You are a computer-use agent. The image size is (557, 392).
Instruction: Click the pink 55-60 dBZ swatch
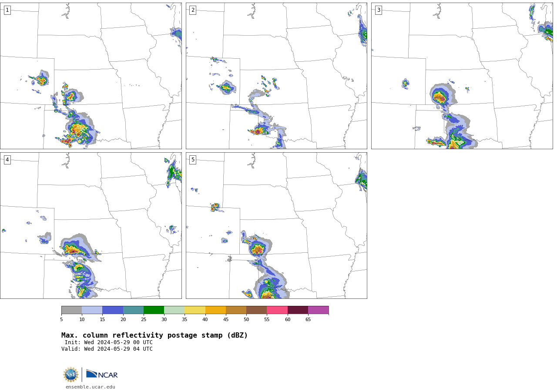pos(277,310)
